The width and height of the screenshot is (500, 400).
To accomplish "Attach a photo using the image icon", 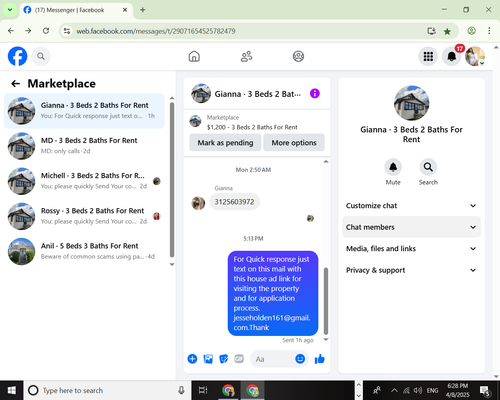I will tap(208, 359).
